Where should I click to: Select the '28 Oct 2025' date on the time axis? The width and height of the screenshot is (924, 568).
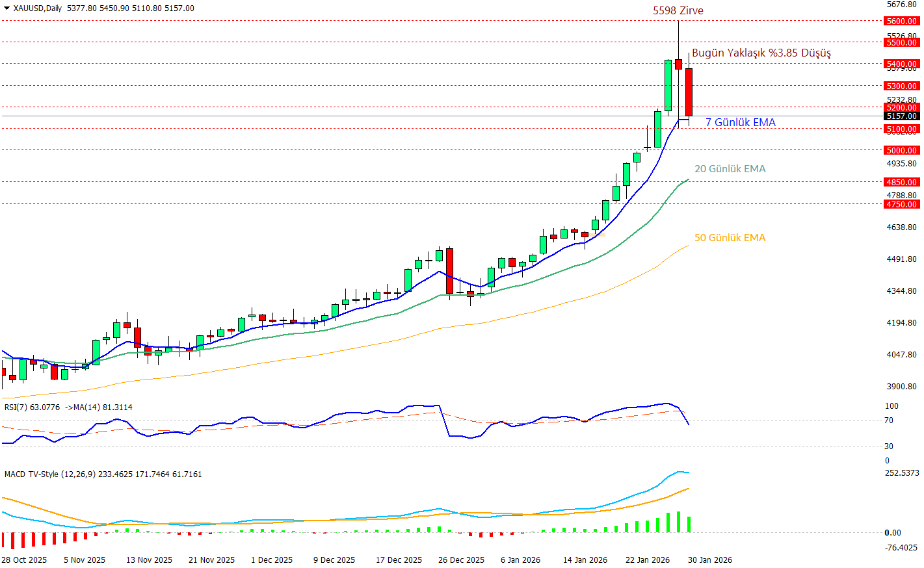point(24,560)
